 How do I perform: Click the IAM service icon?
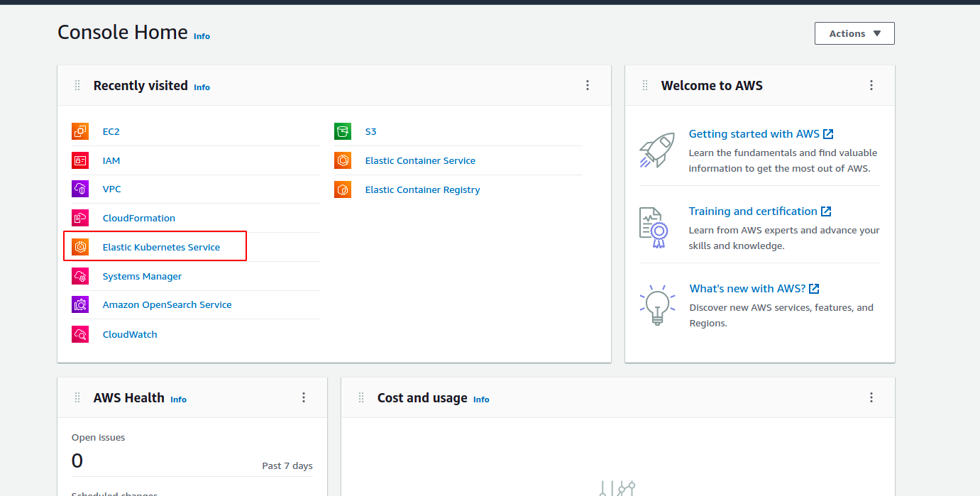coord(80,160)
